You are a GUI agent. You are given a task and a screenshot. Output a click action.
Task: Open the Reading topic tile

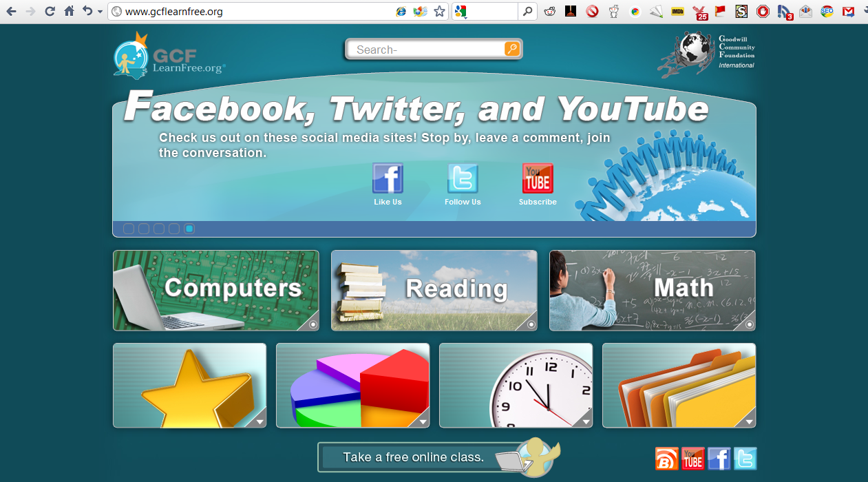point(434,291)
